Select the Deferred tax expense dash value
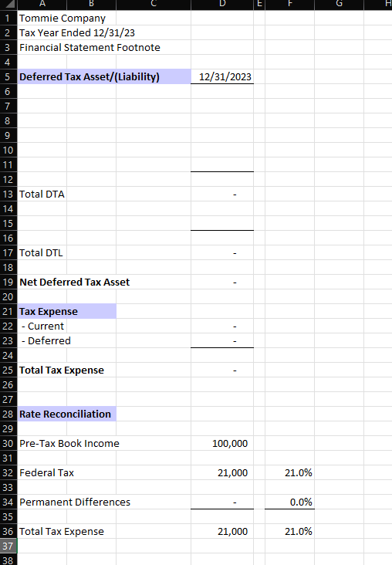 tap(222, 341)
